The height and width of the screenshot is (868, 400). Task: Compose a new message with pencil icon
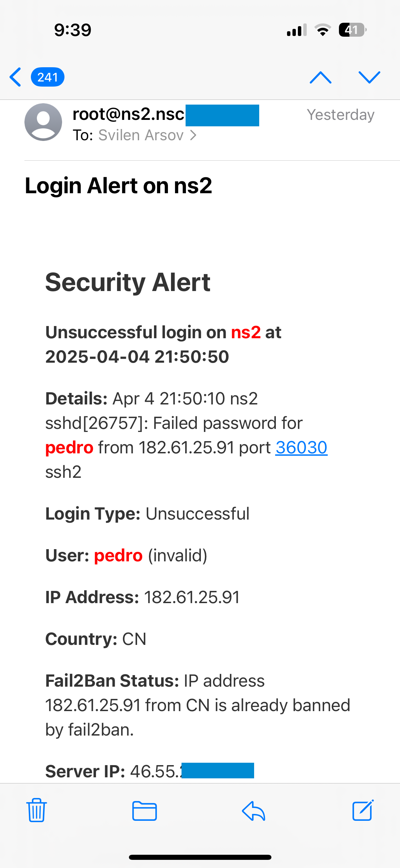pyautogui.click(x=363, y=810)
